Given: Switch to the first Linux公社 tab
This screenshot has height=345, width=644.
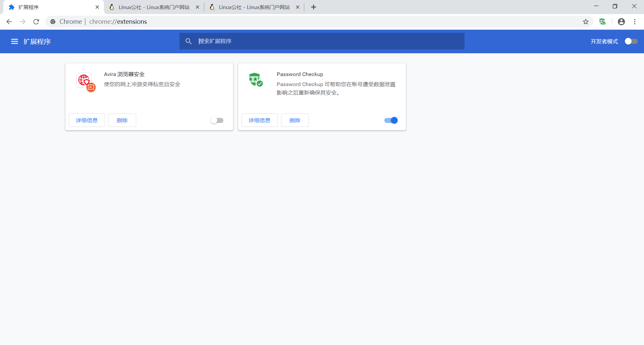Looking at the screenshot, I should tap(154, 7).
